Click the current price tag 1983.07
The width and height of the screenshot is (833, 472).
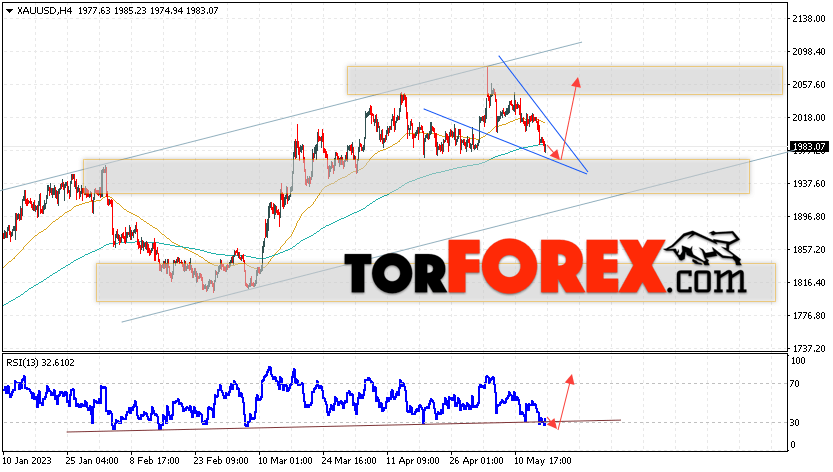(810, 147)
